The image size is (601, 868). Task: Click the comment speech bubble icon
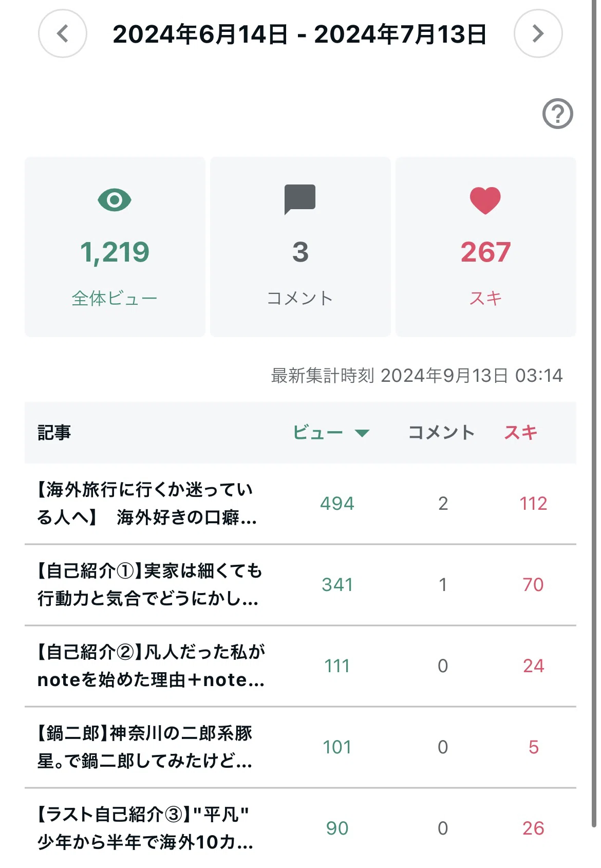point(300,199)
